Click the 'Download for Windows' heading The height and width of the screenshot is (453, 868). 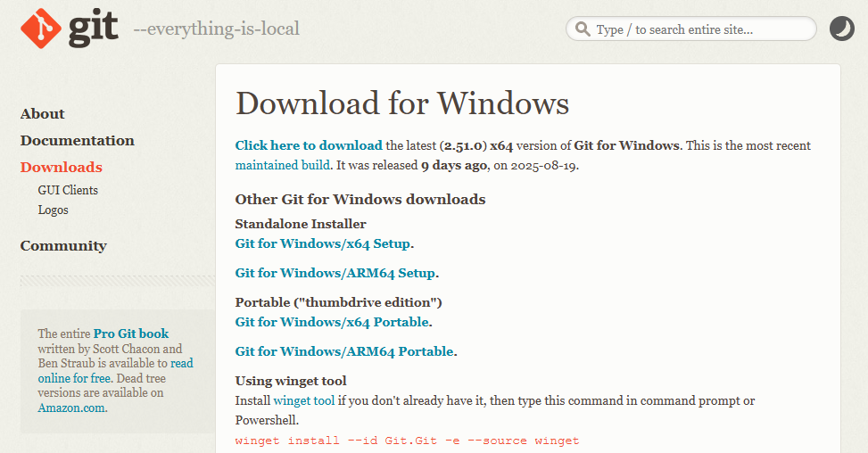[x=402, y=103]
